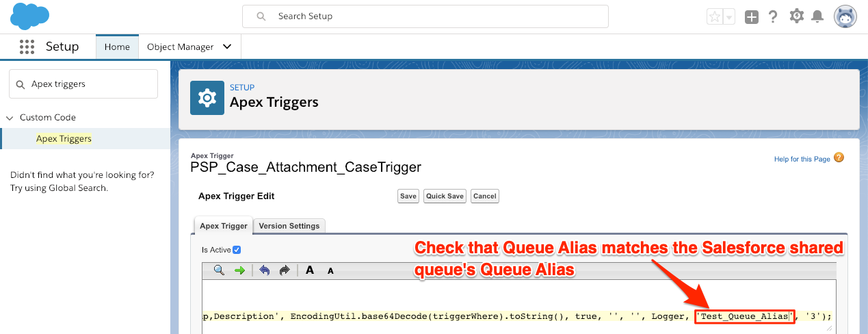The width and height of the screenshot is (868, 334).
Task: Click the Search Setup field
Action: click(x=425, y=16)
